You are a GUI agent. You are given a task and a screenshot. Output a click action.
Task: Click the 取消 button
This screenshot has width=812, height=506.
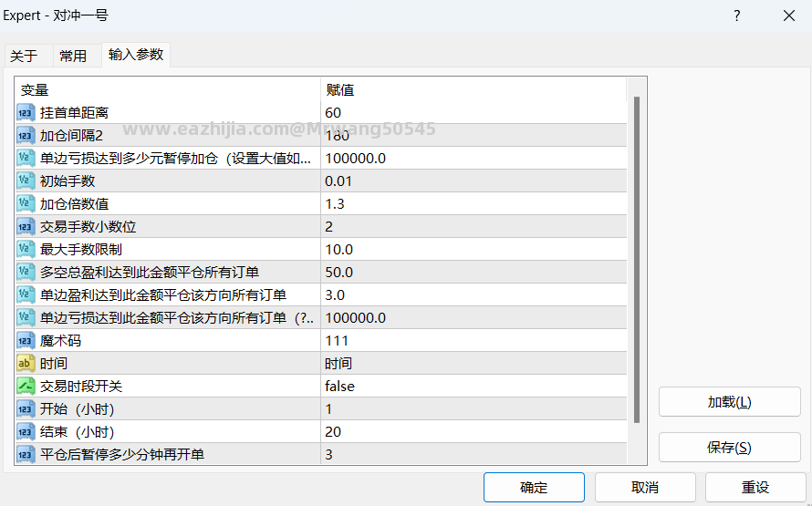click(x=645, y=488)
